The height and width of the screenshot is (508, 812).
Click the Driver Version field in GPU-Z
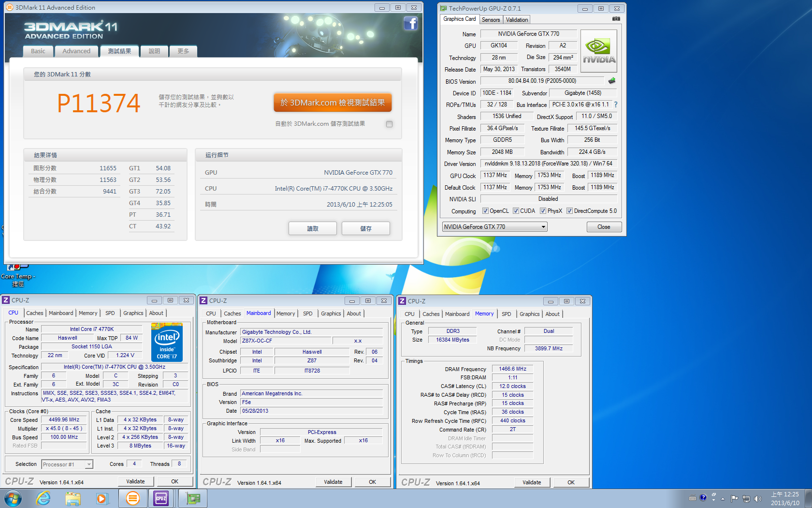(x=549, y=164)
